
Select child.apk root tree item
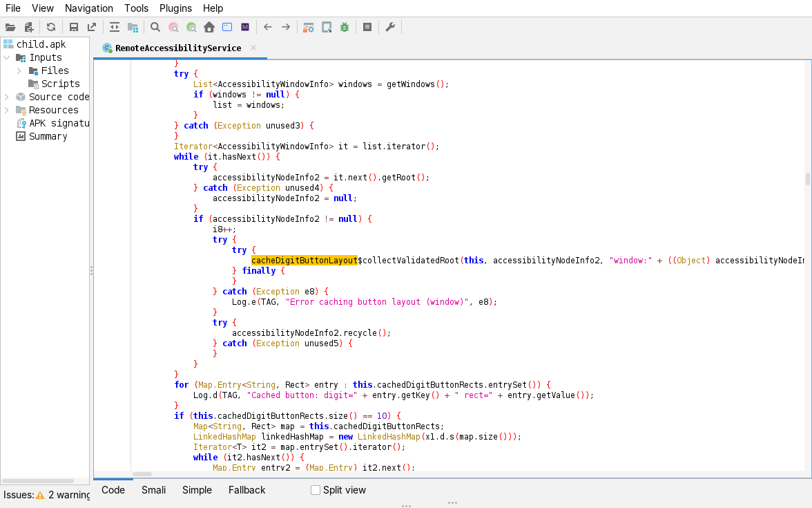pos(41,44)
